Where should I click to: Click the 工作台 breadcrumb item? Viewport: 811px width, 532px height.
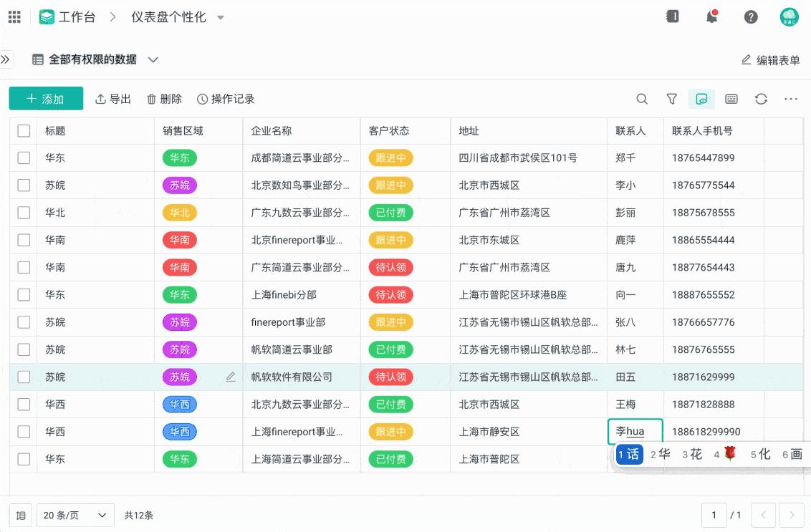77,17
